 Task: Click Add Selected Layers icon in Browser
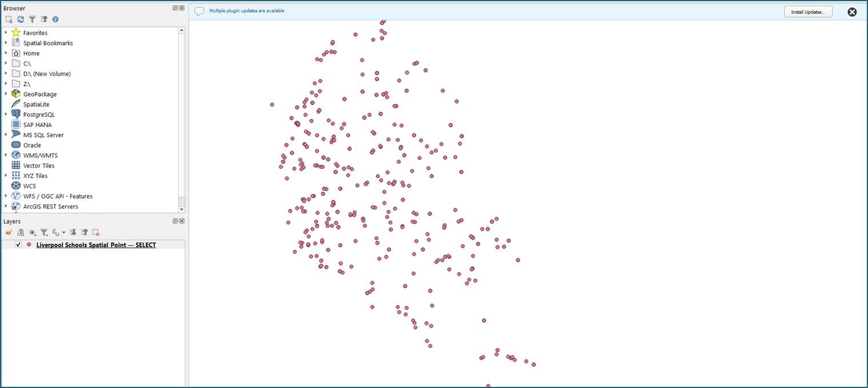[9, 19]
